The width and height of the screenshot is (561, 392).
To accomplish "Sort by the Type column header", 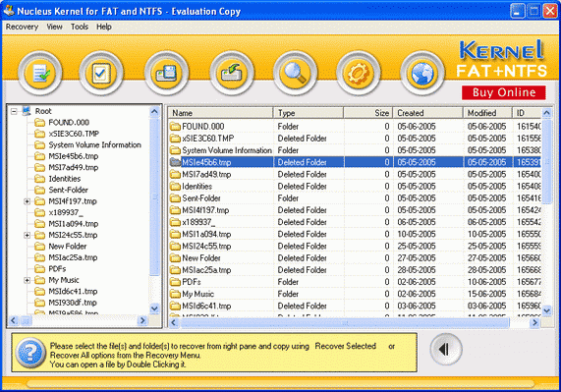I will [309, 113].
